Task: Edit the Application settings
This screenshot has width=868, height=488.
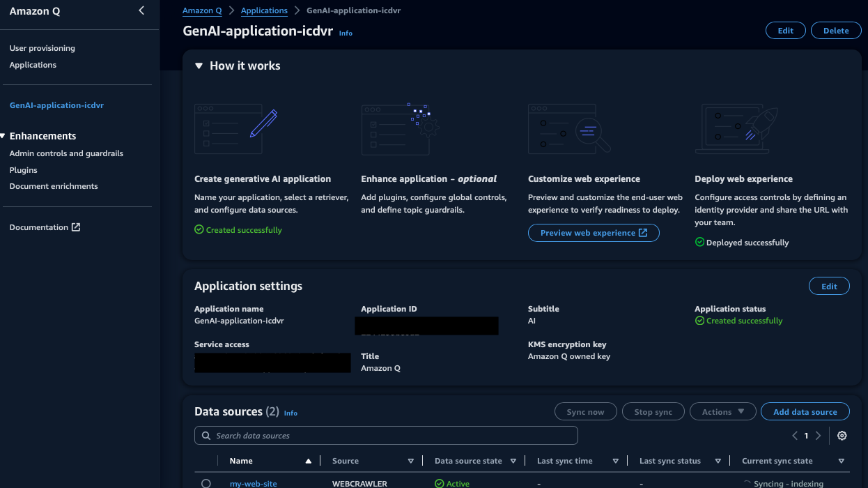Action: point(829,287)
